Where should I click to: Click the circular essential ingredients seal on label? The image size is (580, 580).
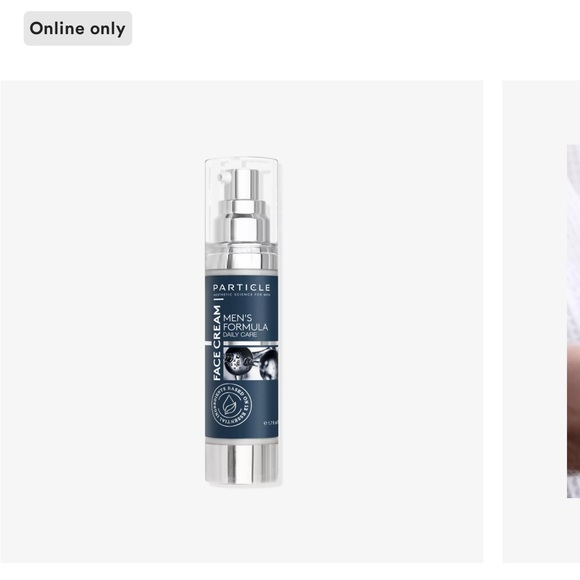(x=232, y=405)
